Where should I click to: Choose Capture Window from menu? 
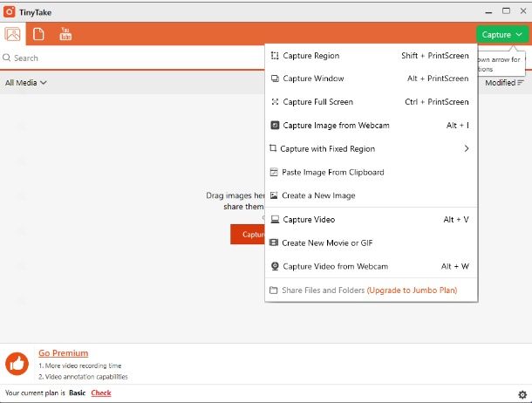[372, 79]
